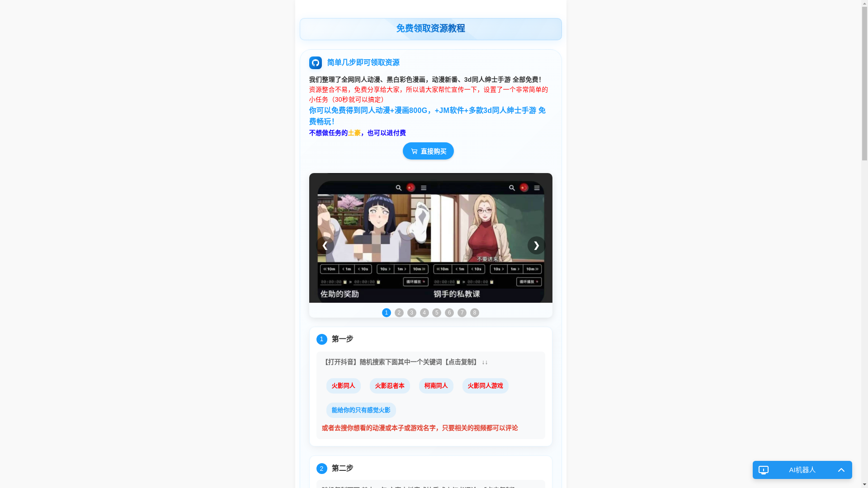Click the 第二步 step heading
The height and width of the screenshot is (488, 868).
[342, 468]
